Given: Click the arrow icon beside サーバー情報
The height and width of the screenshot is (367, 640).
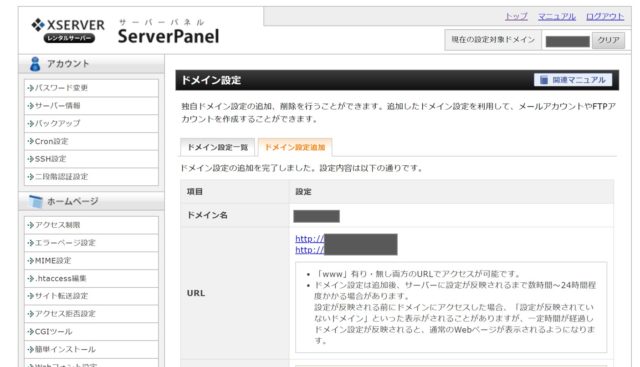Looking at the screenshot, I should [31, 106].
